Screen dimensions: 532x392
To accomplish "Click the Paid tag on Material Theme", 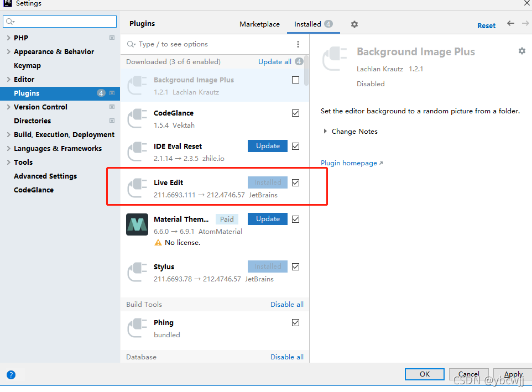I will (227, 219).
